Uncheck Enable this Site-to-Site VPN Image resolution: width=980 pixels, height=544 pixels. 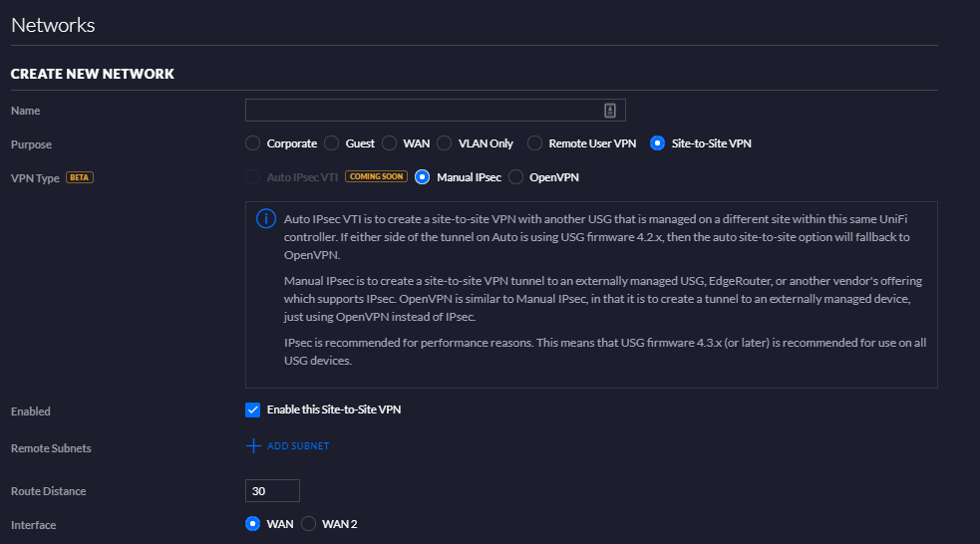253,409
